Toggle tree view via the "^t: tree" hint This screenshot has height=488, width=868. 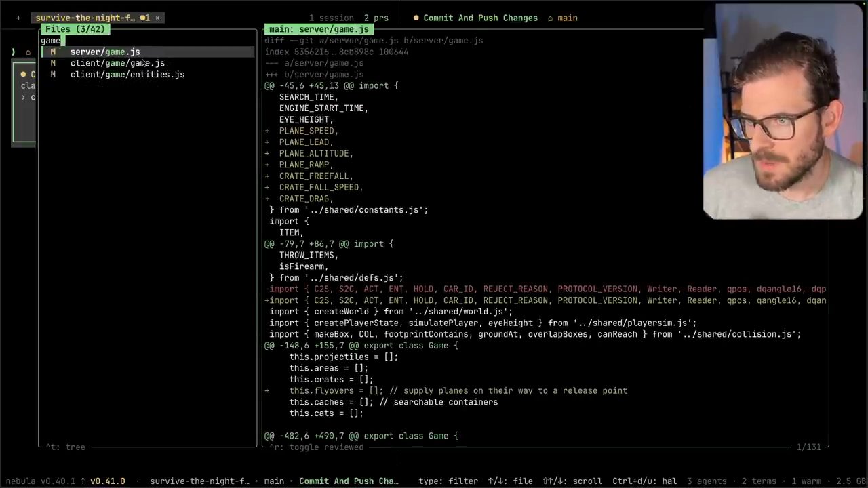tap(66, 447)
